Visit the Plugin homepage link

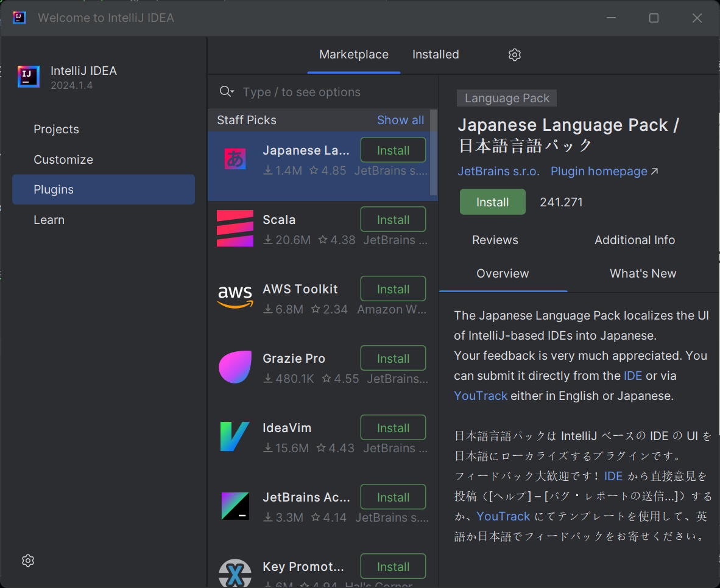click(x=599, y=171)
